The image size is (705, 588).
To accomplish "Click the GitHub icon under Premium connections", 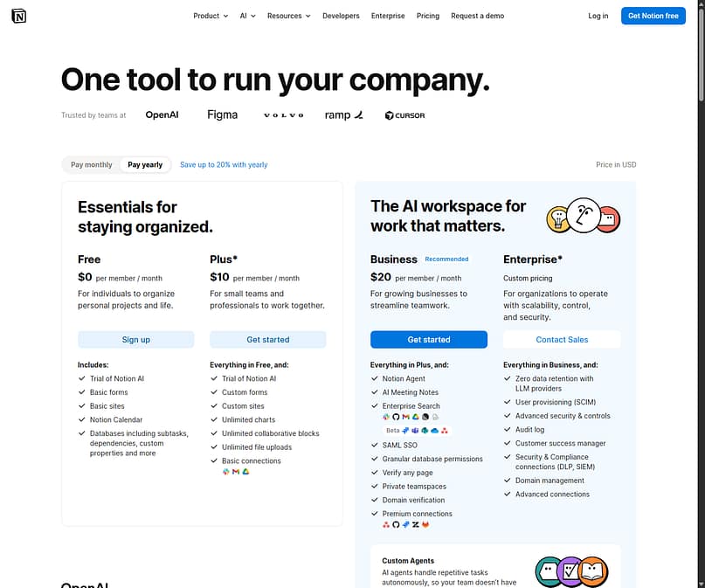I will [x=396, y=524].
